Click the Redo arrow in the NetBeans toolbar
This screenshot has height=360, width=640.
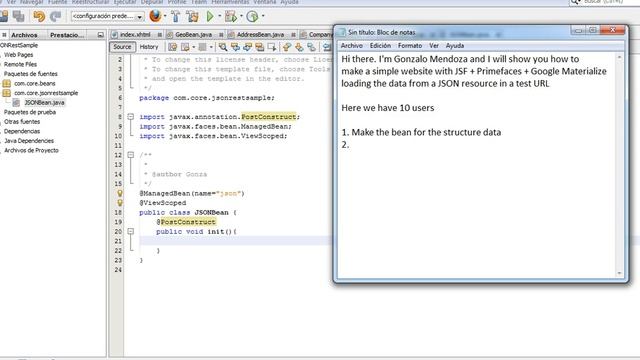(56, 16)
